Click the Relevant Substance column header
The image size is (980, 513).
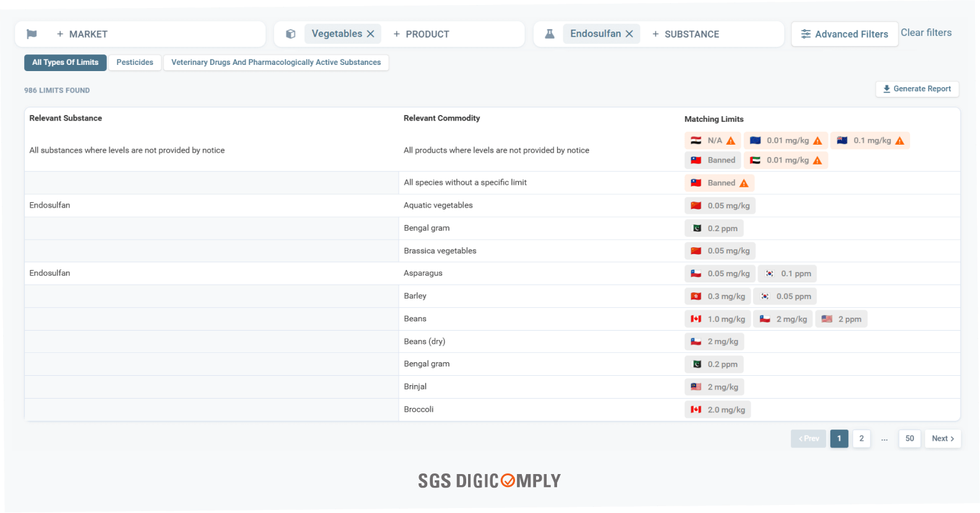click(x=66, y=118)
